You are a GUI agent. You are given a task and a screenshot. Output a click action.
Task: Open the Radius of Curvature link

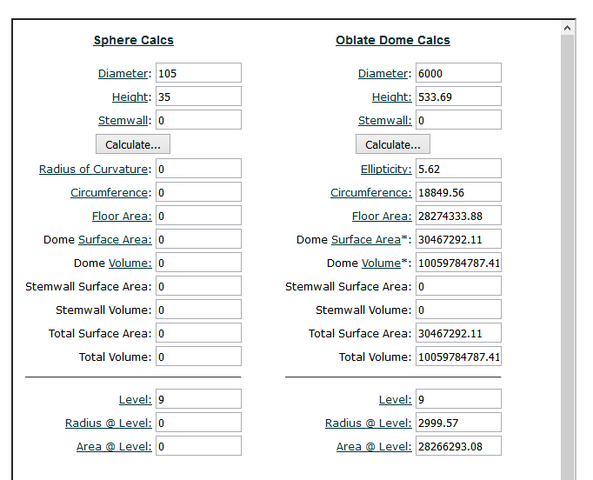click(93, 169)
